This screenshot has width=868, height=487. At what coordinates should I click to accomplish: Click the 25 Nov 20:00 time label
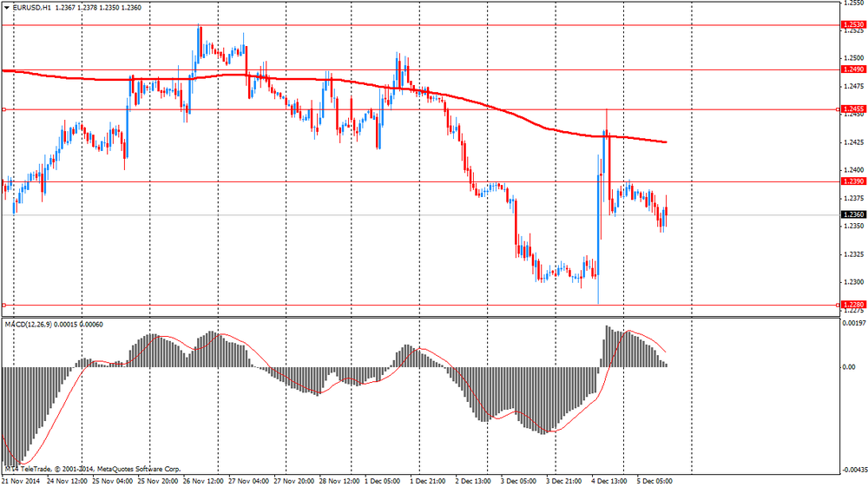pos(158,481)
